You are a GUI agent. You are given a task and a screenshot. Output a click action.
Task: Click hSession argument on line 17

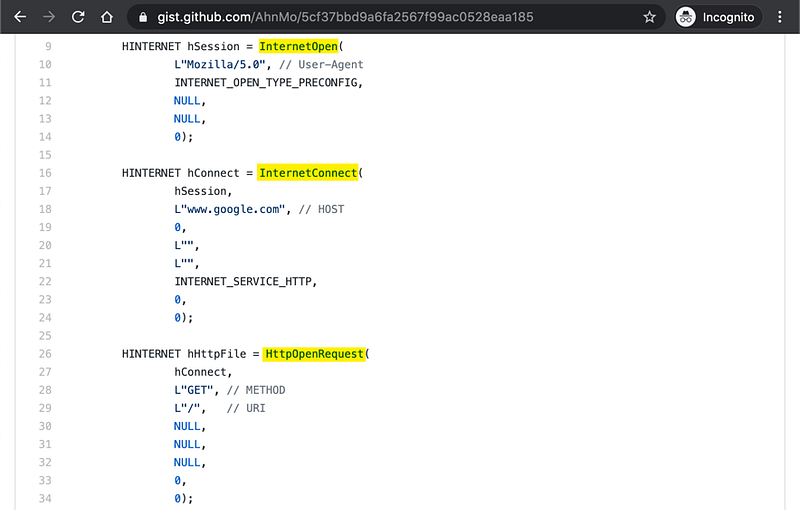200,191
